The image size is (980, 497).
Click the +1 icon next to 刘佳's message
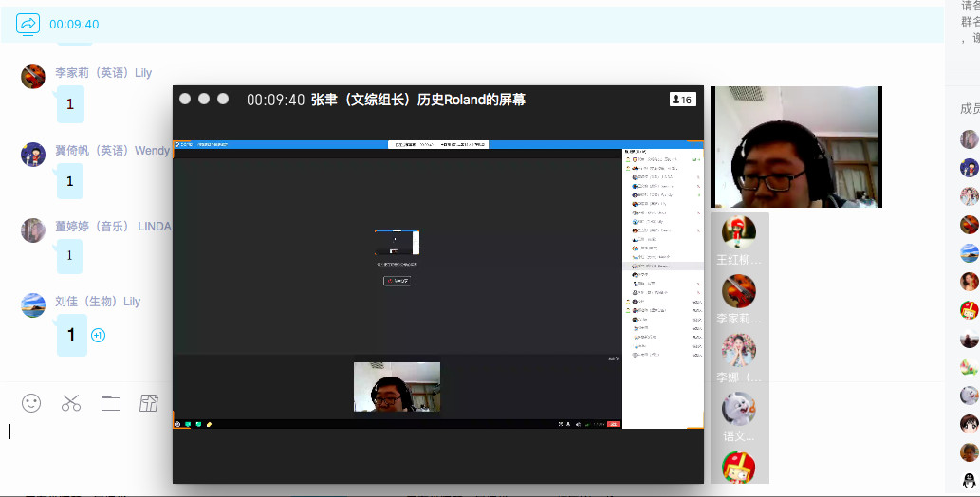pos(98,335)
